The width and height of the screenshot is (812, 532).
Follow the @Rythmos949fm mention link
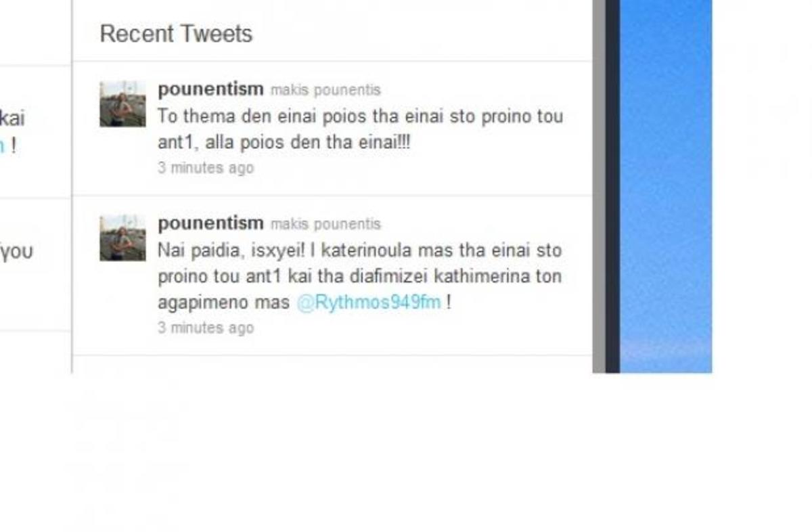[369, 303]
